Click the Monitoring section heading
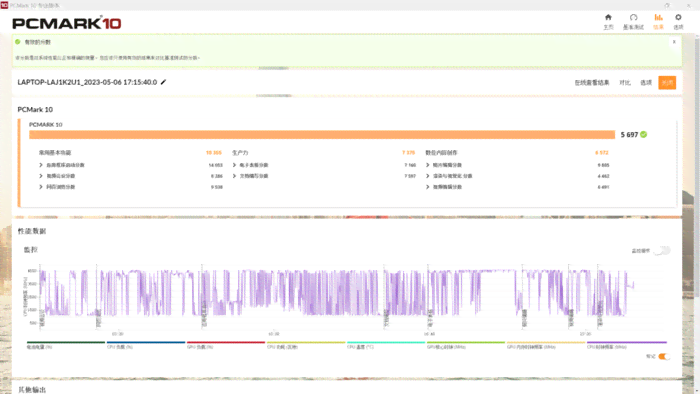Image resolution: width=700 pixels, height=394 pixels. (x=30, y=250)
